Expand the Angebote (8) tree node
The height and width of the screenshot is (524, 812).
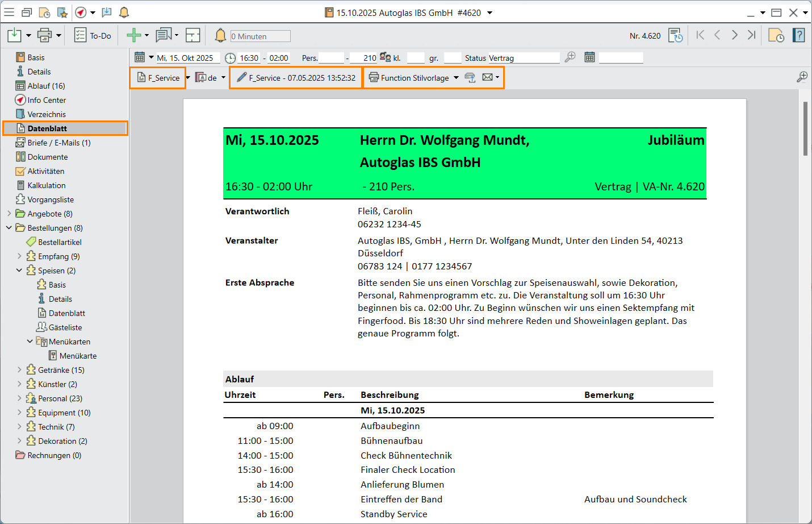coord(9,214)
